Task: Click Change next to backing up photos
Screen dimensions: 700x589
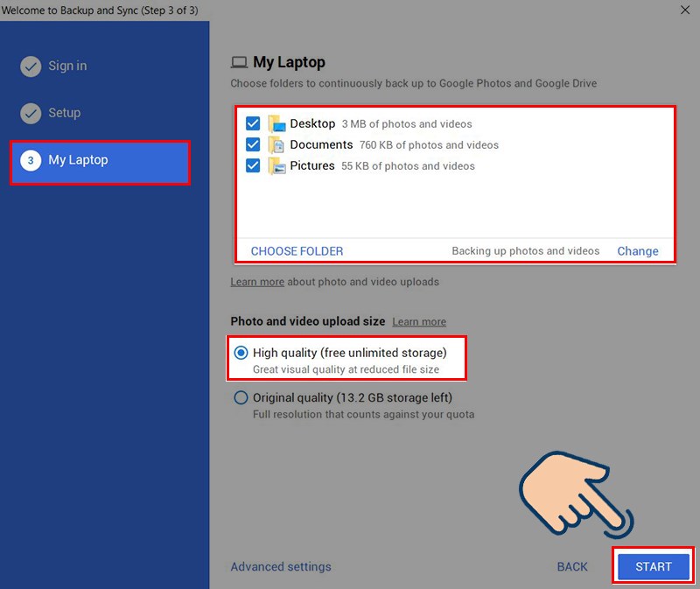Action: coord(638,250)
